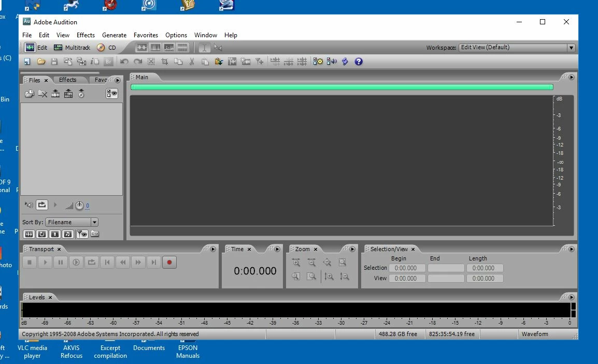Open the Favorites menu

pyautogui.click(x=146, y=35)
